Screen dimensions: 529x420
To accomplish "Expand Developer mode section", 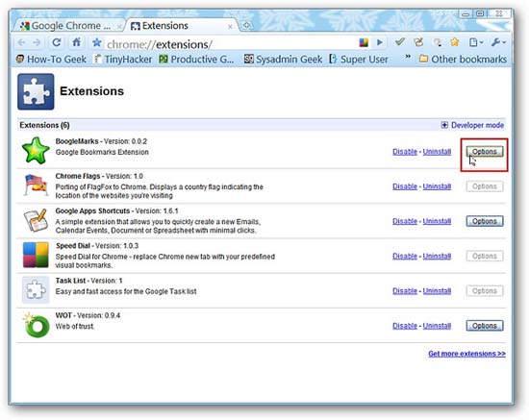I will [472, 125].
